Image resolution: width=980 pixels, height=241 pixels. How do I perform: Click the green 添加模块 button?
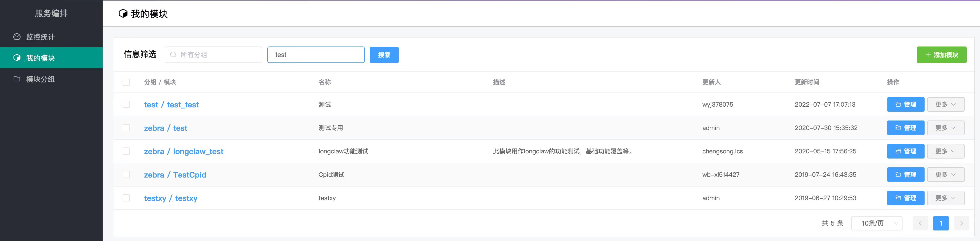pyautogui.click(x=942, y=55)
